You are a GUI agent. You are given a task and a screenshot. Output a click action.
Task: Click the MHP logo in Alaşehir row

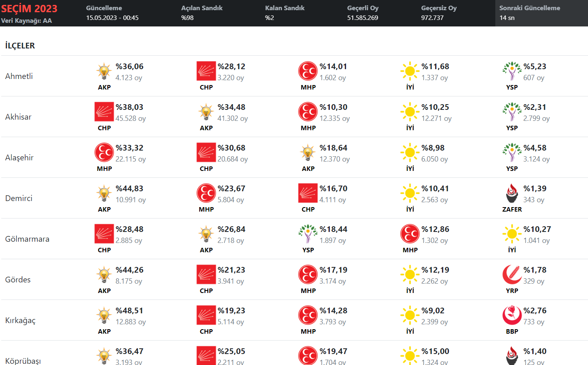(104, 153)
